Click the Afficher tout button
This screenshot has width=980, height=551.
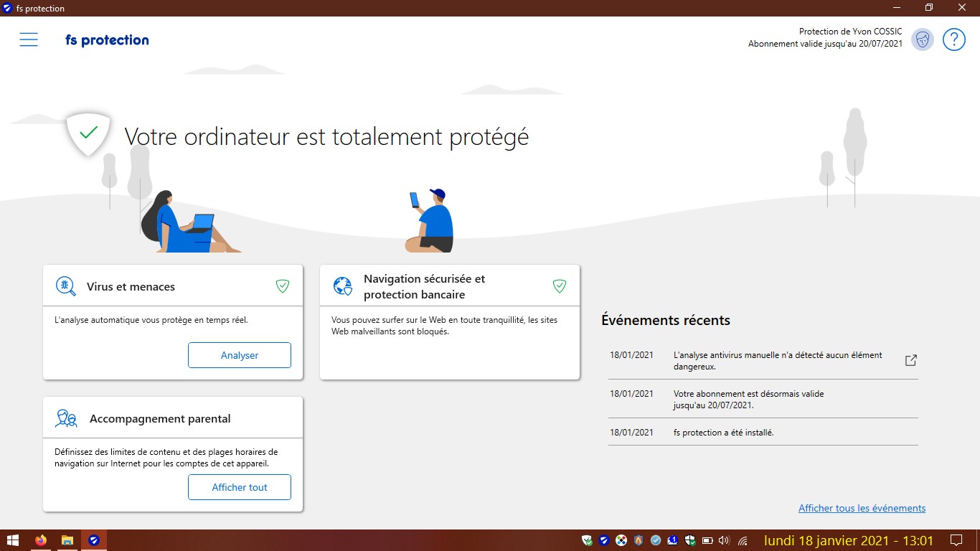240,487
